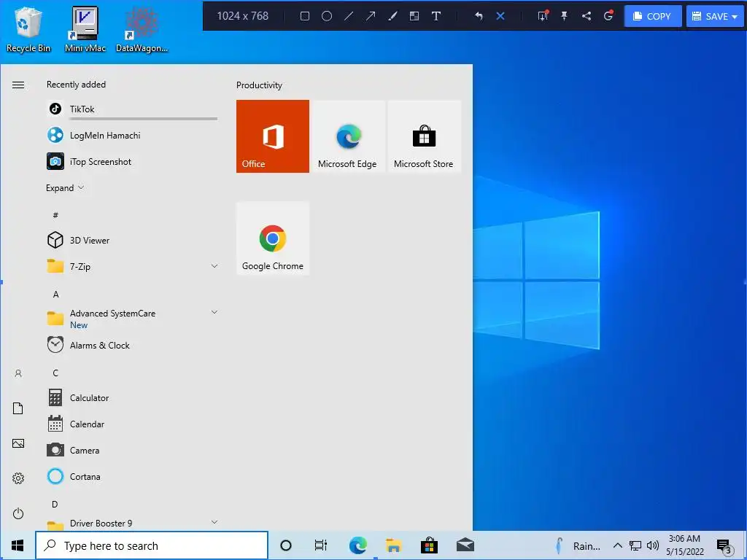
Task: Share the captured screenshot
Action: click(587, 16)
